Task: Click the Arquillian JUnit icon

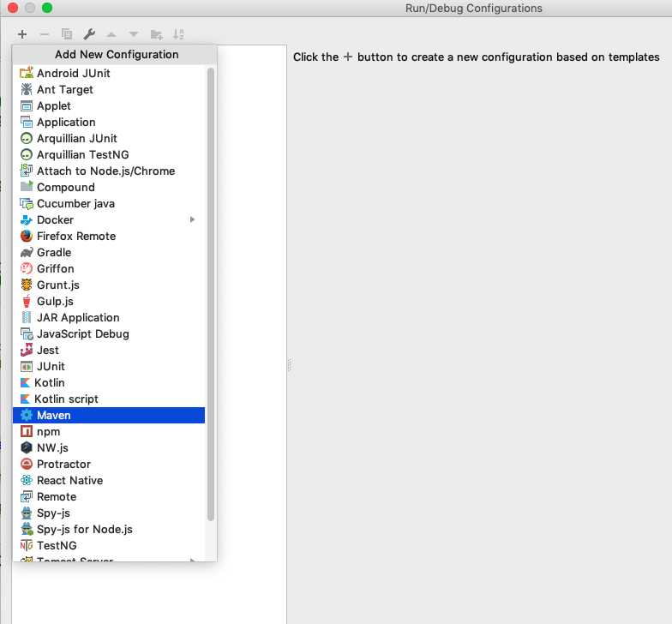Action: click(x=27, y=138)
